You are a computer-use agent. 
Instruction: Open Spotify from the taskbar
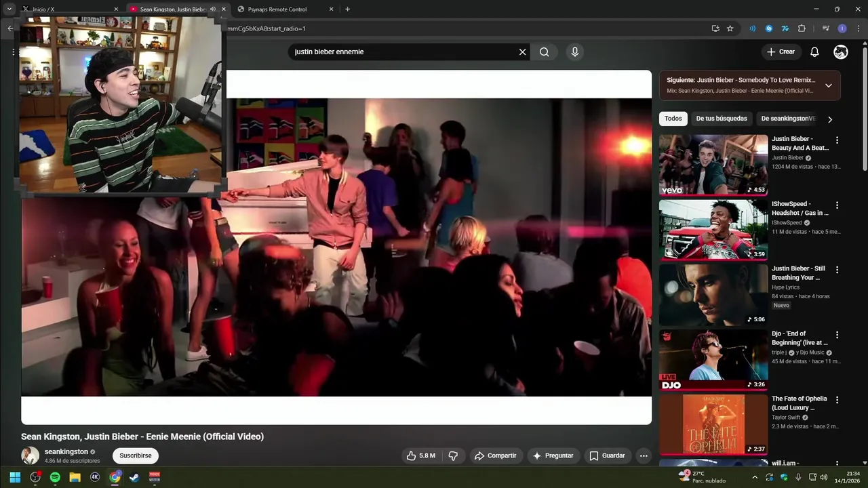[55, 477]
